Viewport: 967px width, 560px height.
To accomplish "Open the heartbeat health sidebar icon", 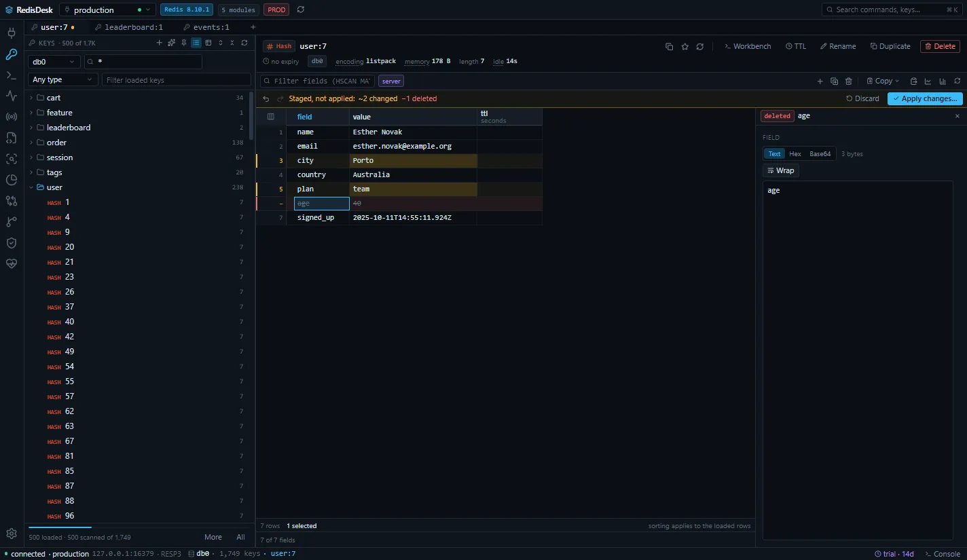I will pos(12,263).
